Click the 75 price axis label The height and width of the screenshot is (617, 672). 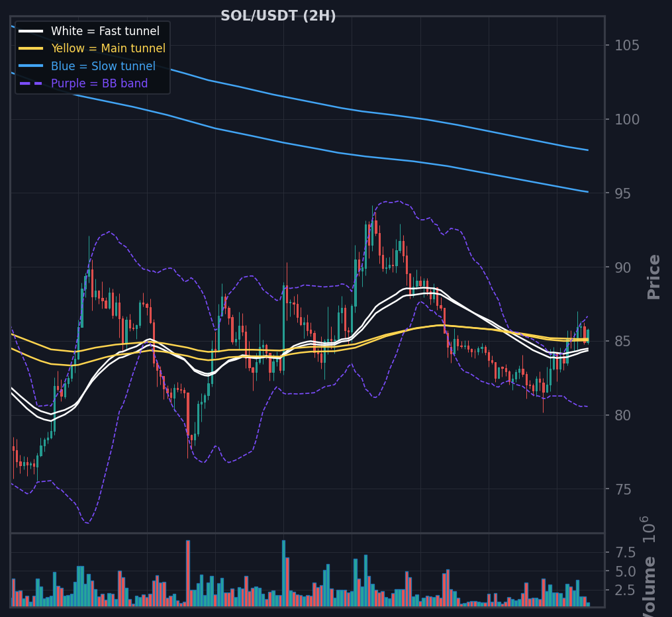(x=623, y=489)
